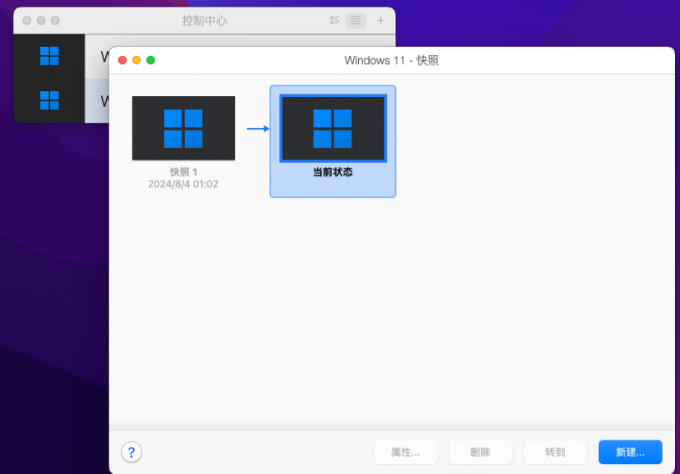Image resolution: width=680 pixels, height=474 pixels.
Task: Click the help question mark button
Action: (x=131, y=452)
